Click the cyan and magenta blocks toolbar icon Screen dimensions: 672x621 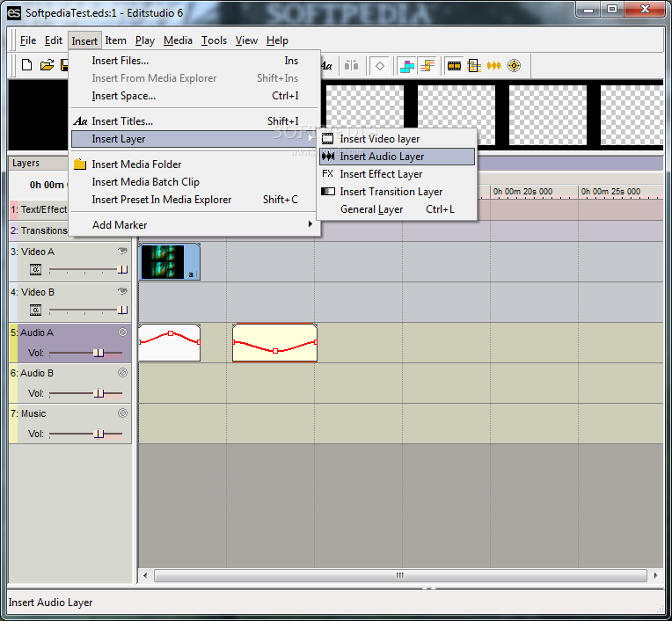407,66
